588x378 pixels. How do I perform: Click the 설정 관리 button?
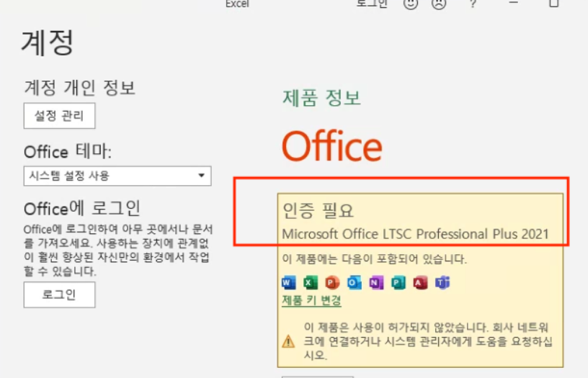pyautogui.click(x=59, y=116)
